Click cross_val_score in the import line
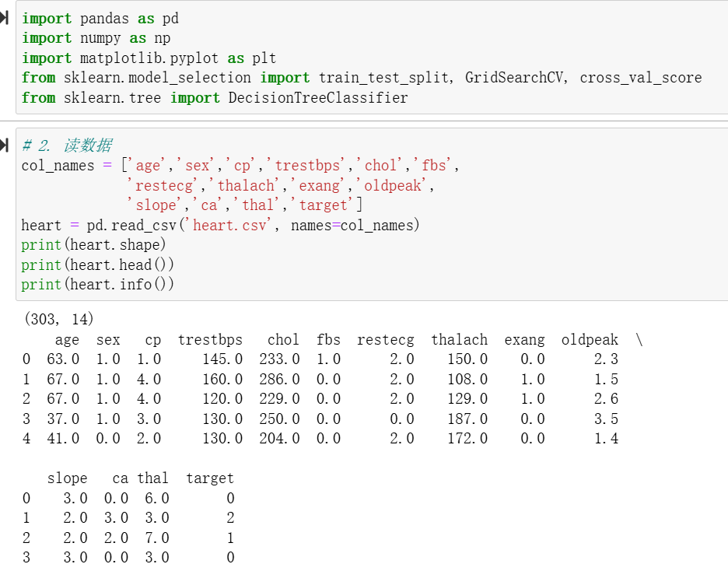 641,78
